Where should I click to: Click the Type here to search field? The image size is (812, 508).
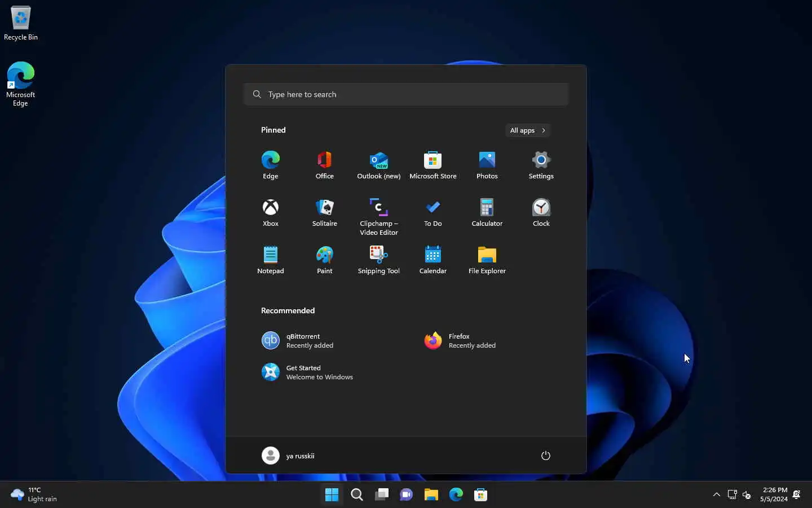pos(406,94)
